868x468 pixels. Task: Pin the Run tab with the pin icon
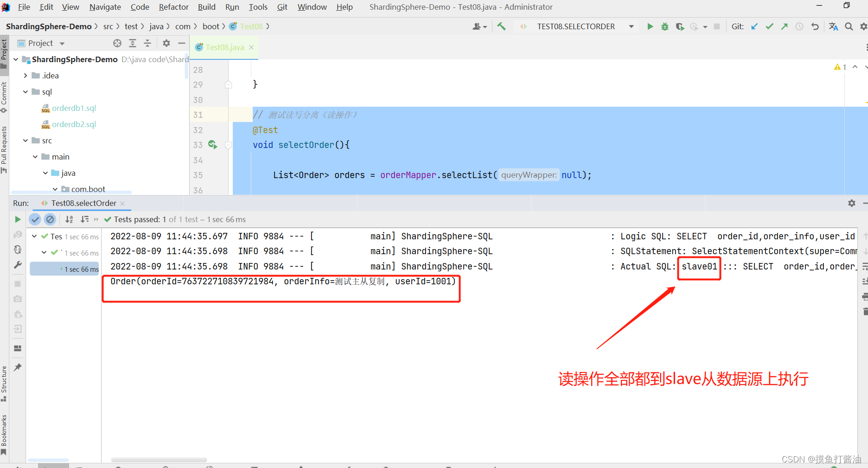click(x=18, y=367)
